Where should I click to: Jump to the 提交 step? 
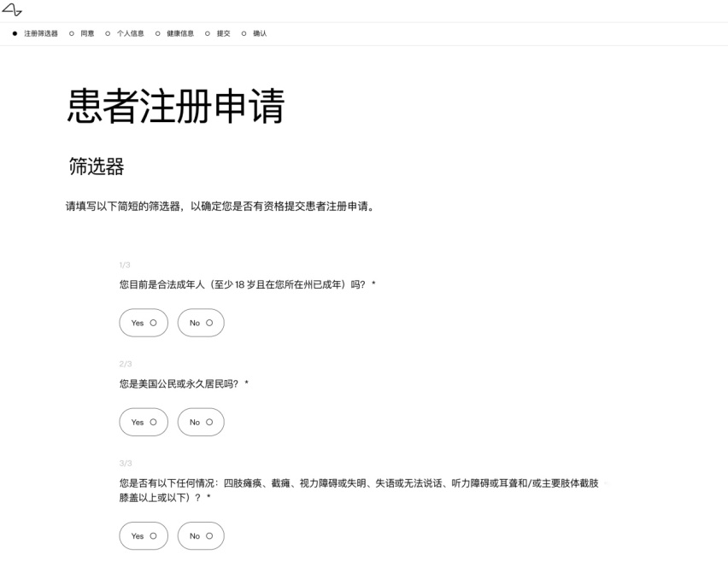[x=218, y=33]
